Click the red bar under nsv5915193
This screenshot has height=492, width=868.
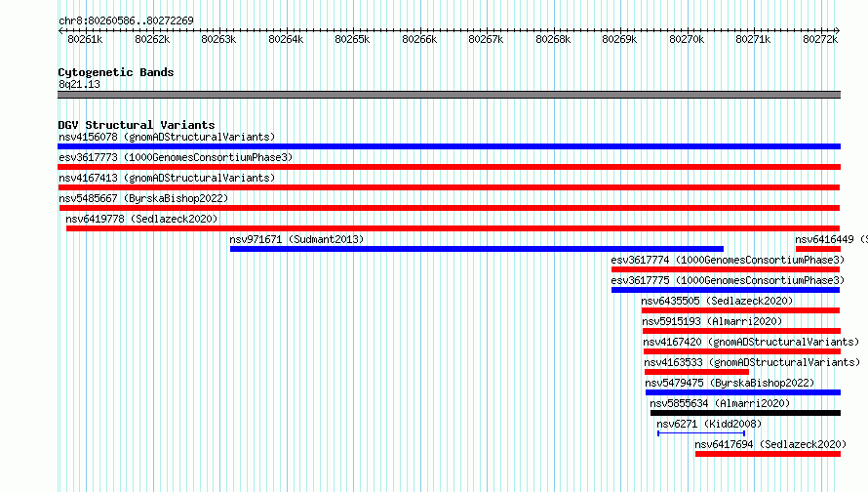click(742, 331)
